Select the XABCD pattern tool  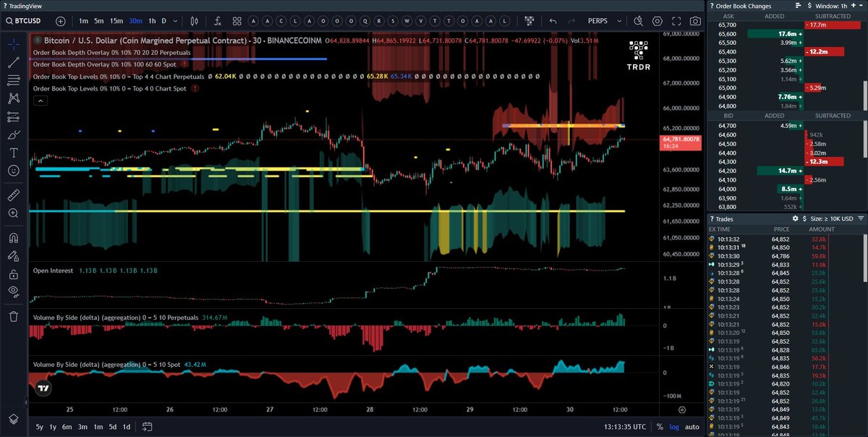(x=14, y=98)
